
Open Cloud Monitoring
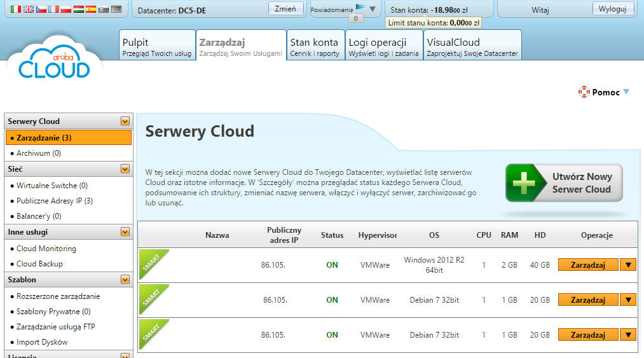click(46, 249)
